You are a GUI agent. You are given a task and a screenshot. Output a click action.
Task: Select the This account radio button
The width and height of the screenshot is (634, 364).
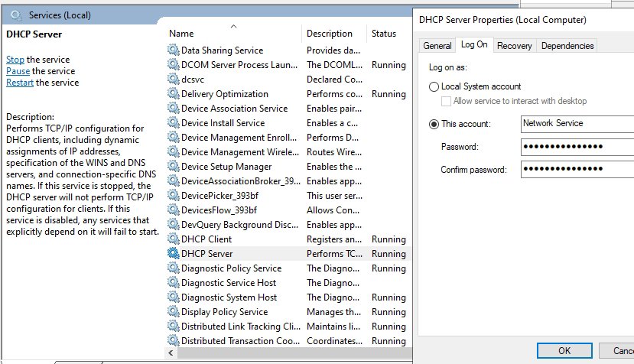[434, 124]
